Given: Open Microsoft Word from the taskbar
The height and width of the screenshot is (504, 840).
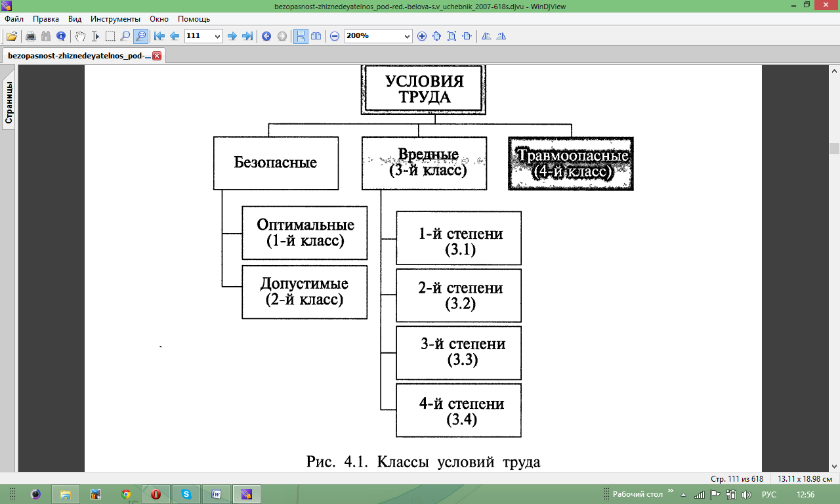Looking at the screenshot, I should tap(217, 494).
